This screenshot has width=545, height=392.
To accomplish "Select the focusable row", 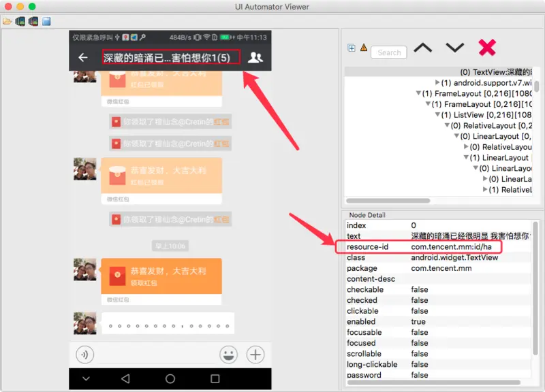I will click(438, 332).
